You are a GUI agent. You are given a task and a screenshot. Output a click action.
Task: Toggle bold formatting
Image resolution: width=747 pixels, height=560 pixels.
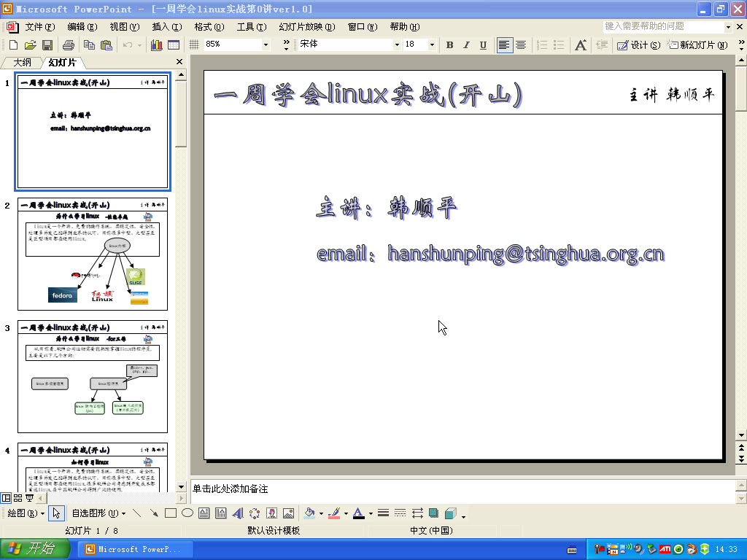[x=449, y=44]
